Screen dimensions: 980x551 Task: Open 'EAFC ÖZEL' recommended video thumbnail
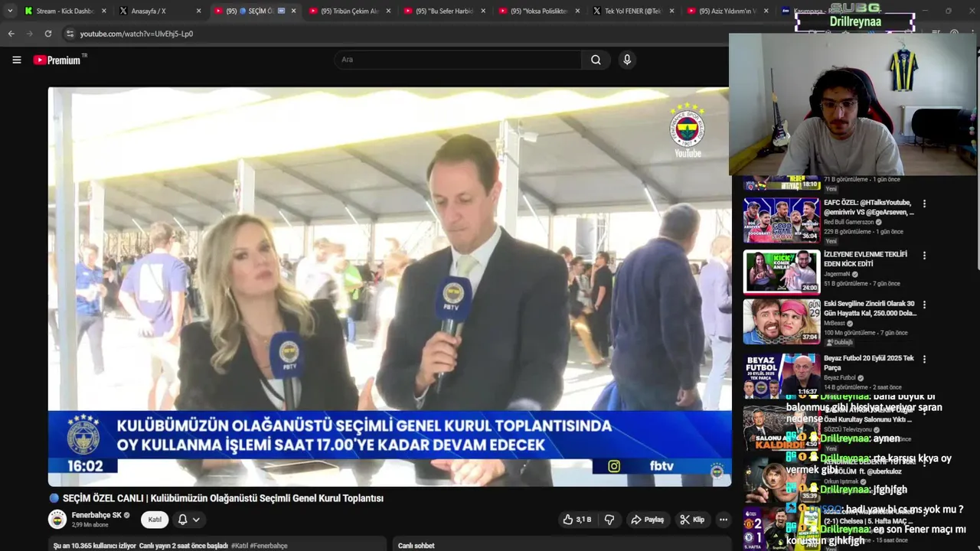(782, 220)
